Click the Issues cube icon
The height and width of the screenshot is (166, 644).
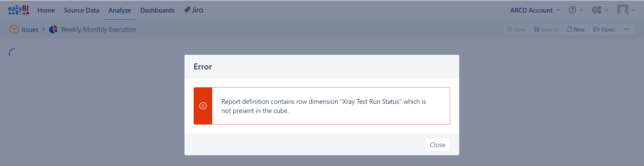(x=14, y=29)
